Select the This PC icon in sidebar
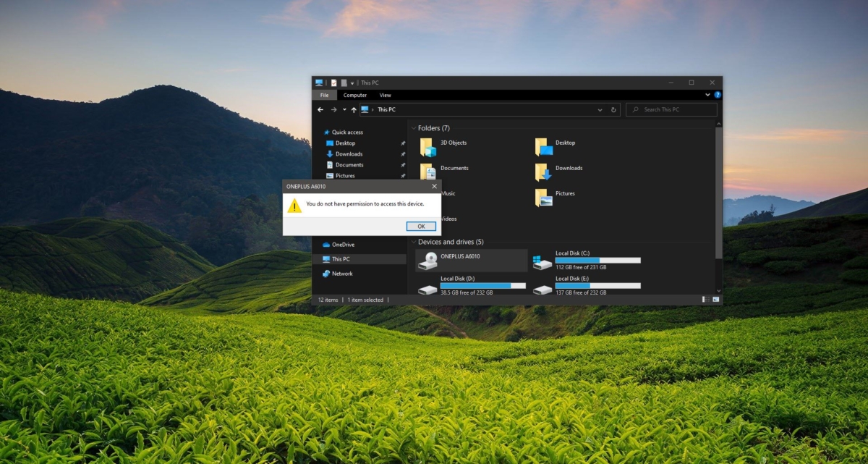This screenshot has height=464, width=868. point(340,259)
